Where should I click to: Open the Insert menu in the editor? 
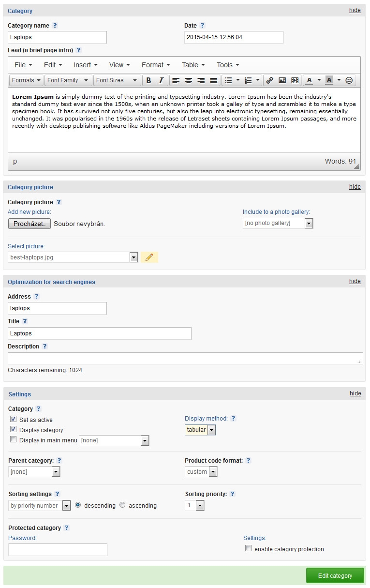point(86,65)
